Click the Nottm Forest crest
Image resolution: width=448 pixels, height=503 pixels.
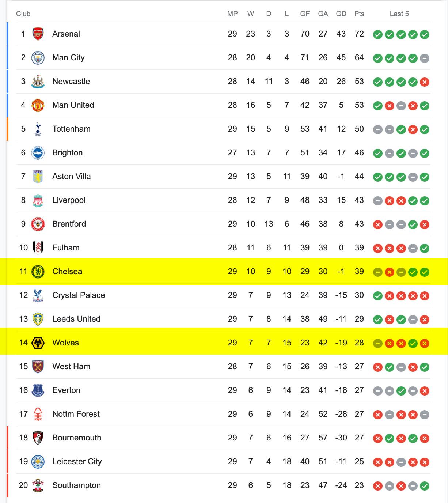[x=38, y=414]
